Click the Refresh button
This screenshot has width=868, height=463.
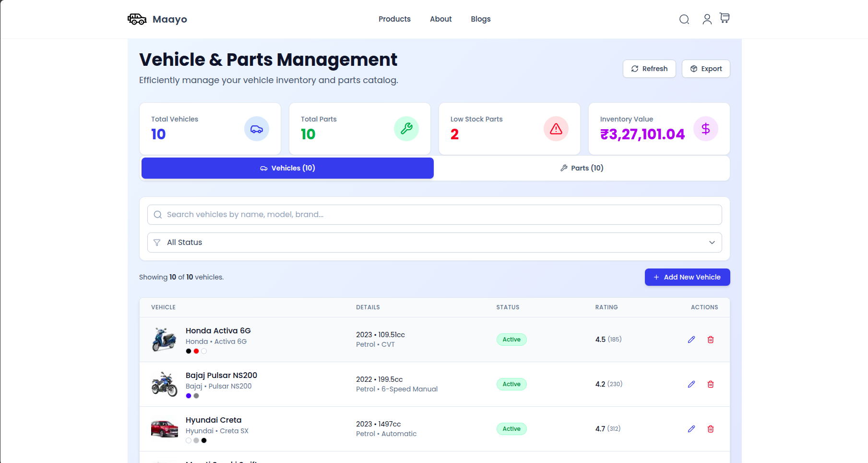coord(649,69)
